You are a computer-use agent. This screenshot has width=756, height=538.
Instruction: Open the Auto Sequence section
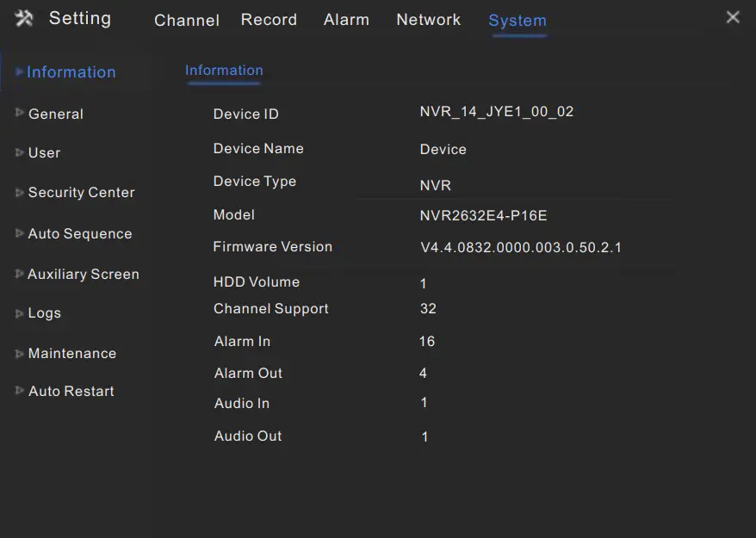coord(80,233)
